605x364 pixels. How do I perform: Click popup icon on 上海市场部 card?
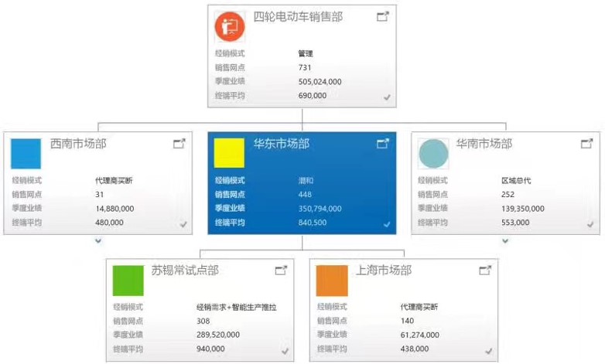coord(485,270)
